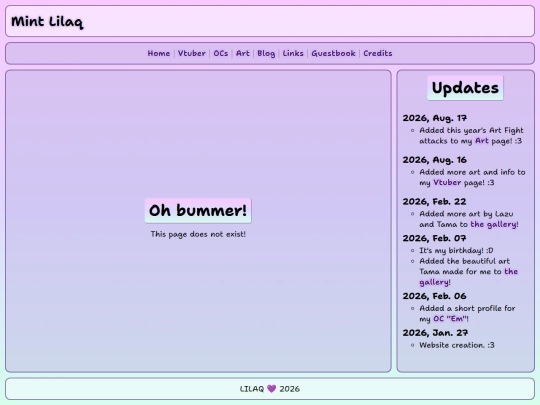Click the '2026, Aug. 16' date heading
The height and width of the screenshot is (405, 540).
(435, 160)
